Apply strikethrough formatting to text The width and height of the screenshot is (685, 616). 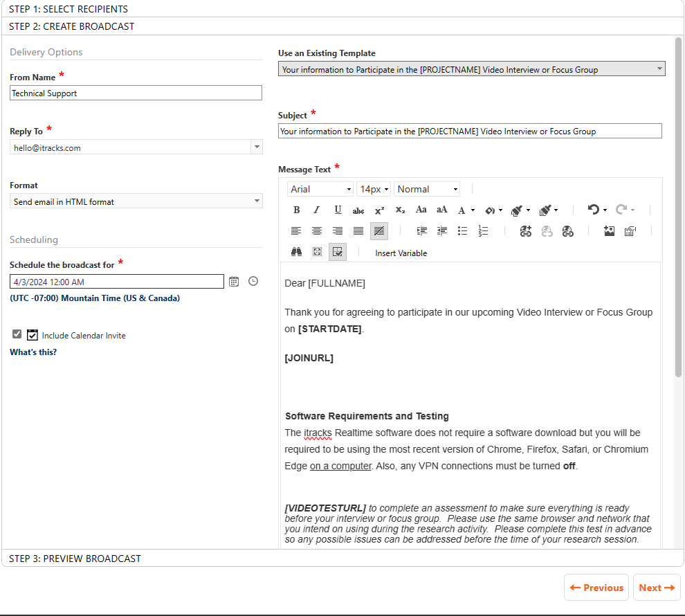click(x=358, y=210)
